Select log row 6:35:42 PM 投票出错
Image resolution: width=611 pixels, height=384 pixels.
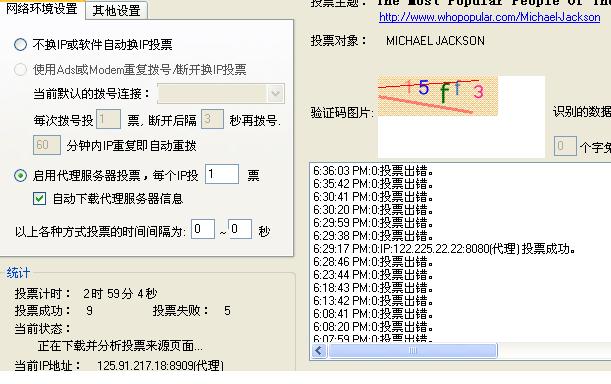pyautogui.click(x=373, y=184)
